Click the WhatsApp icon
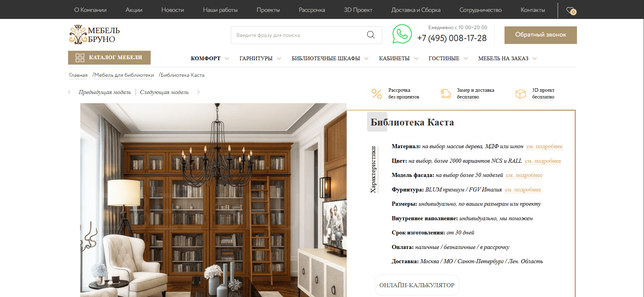 [x=402, y=34]
